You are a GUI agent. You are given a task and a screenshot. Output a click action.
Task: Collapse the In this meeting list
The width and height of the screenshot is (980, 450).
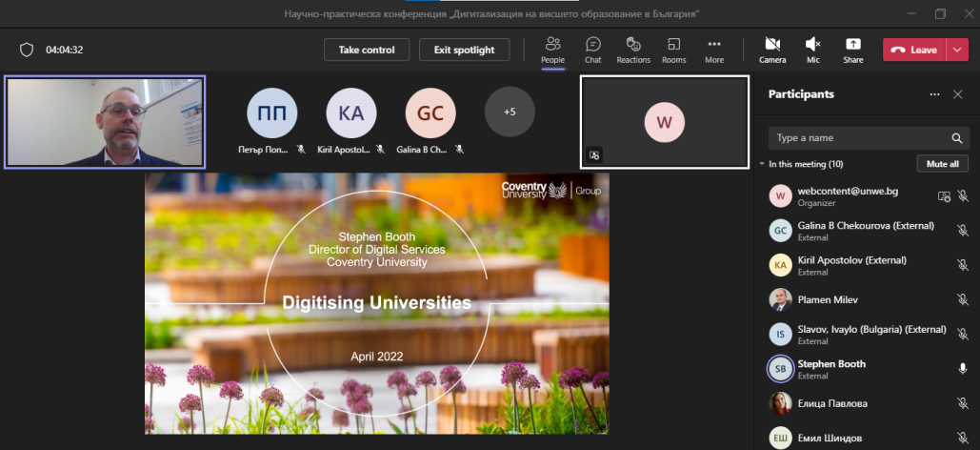(x=762, y=164)
